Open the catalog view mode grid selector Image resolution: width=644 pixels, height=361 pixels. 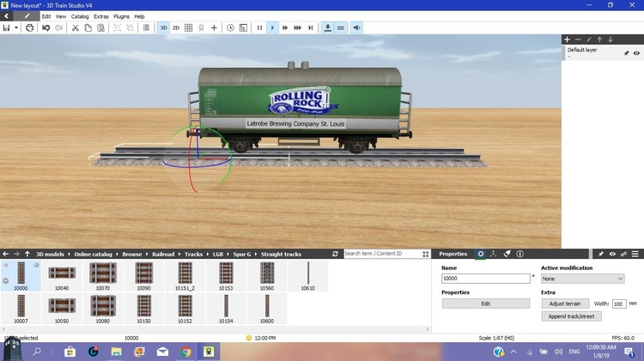tap(425, 254)
